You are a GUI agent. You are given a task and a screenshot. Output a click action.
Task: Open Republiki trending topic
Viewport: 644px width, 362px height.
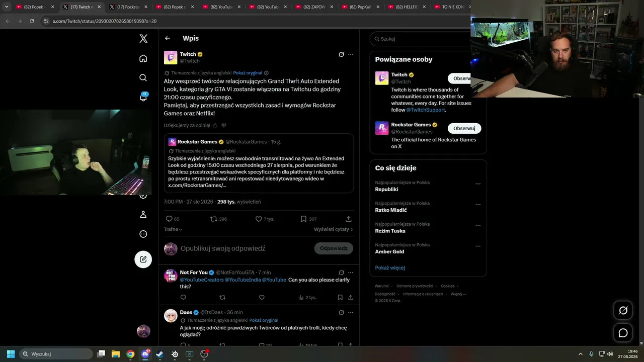pos(387,190)
